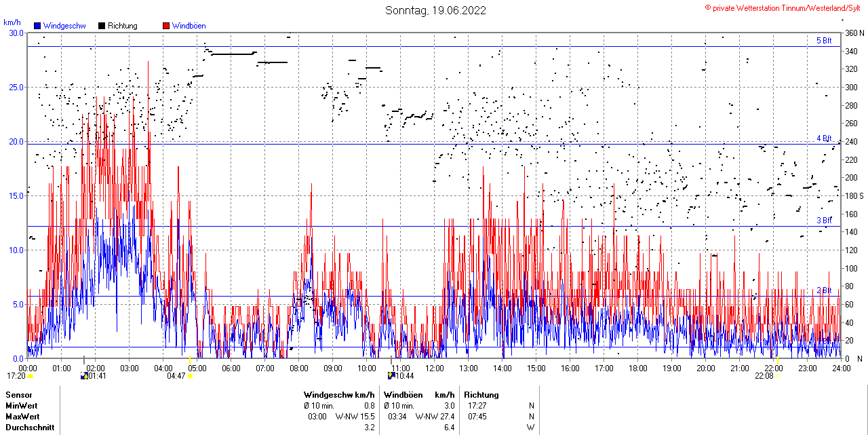
Task: Click the 240 direction axis label
Action: pos(851,141)
